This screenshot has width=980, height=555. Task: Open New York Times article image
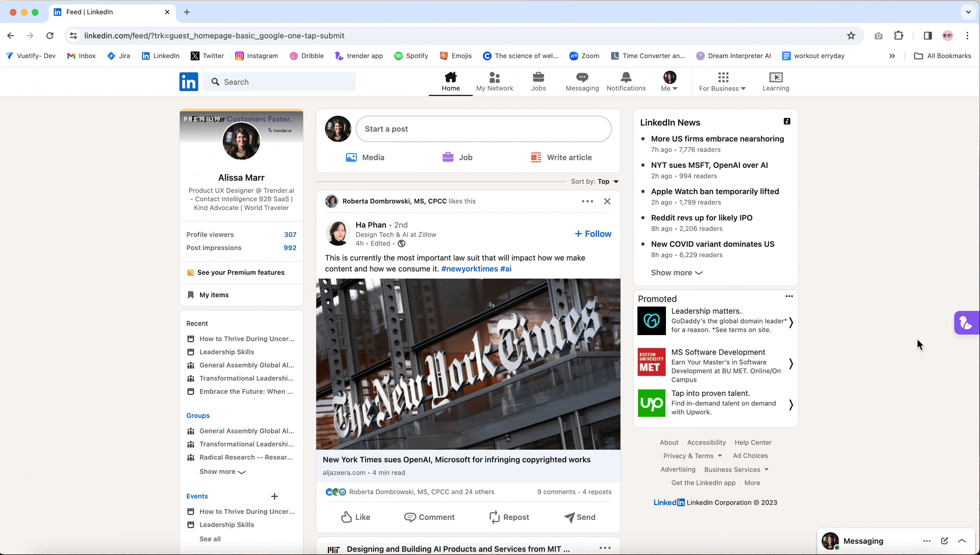tap(468, 364)
